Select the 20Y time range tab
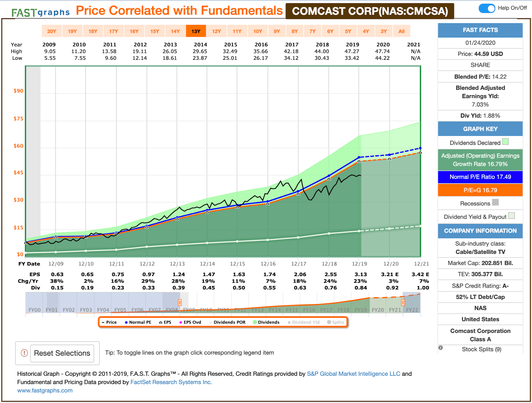532x403 pixels. tap(52, 31)
